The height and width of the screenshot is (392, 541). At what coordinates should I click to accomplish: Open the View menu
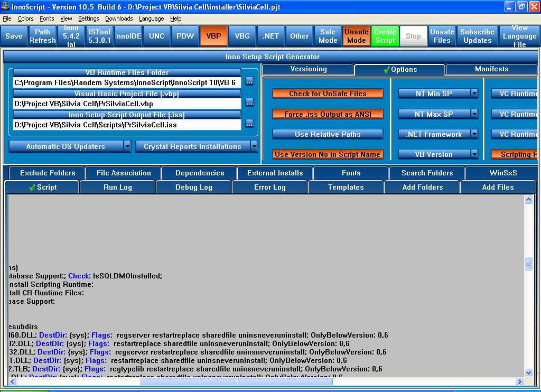66,18
